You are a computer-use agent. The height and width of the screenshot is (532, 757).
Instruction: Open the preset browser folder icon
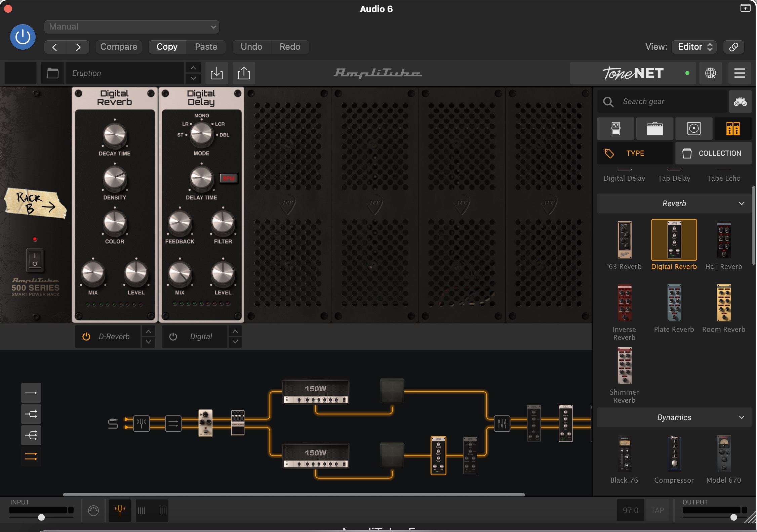coord(52,73)
